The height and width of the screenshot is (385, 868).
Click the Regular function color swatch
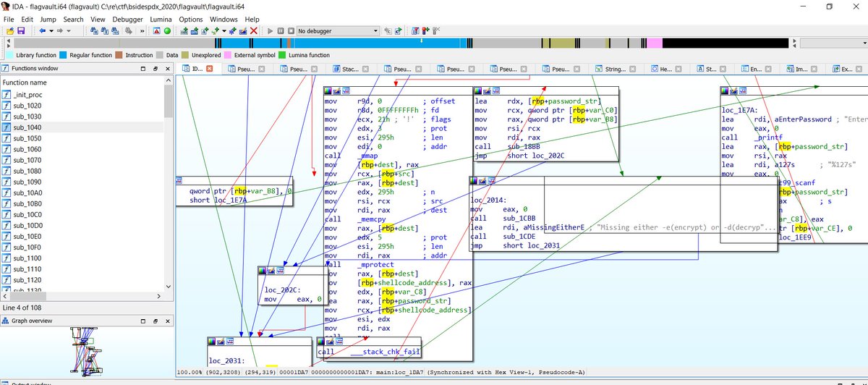click(x=64, y=55)
